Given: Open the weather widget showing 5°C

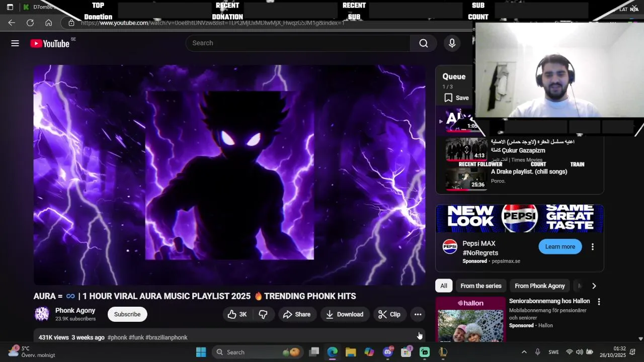Looking at the screenshot, I should [x=32, y=351].
